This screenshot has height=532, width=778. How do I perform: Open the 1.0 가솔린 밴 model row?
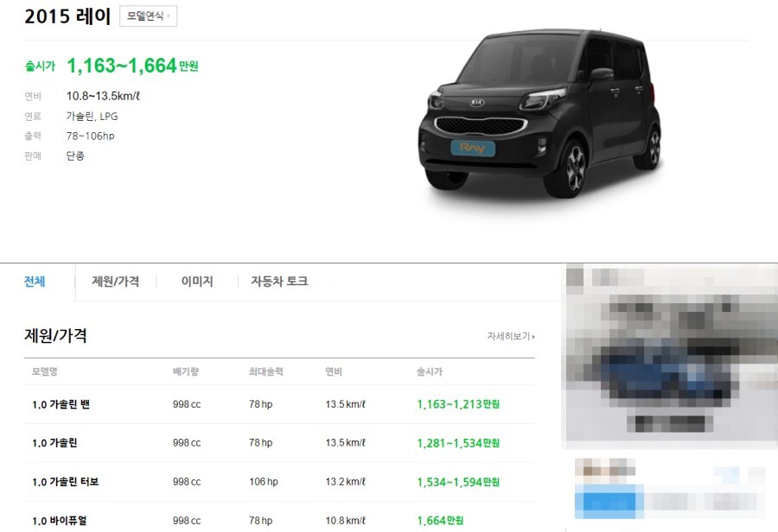279,404
